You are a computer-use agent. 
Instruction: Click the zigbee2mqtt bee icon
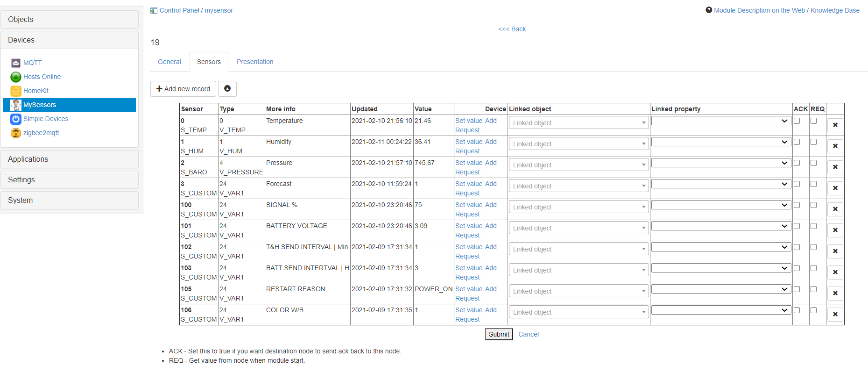[x=16, y=133]
